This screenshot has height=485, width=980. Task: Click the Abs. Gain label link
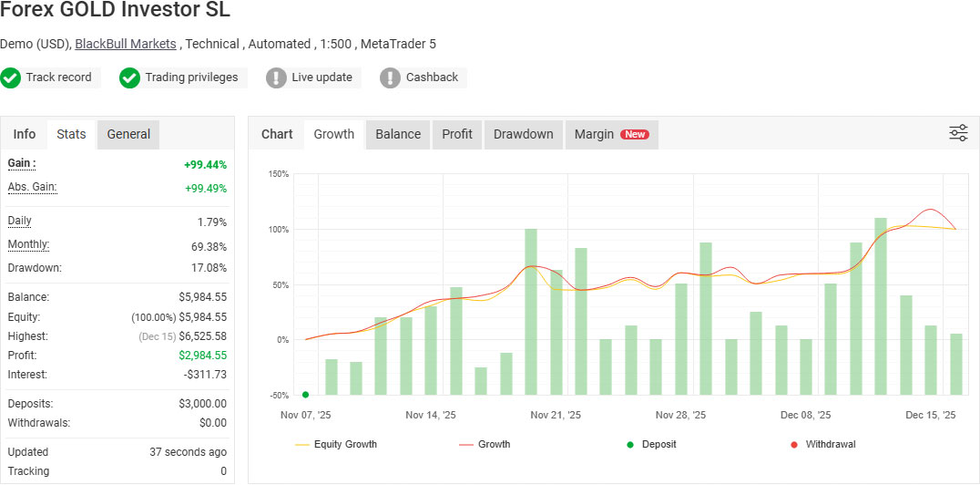32,187
